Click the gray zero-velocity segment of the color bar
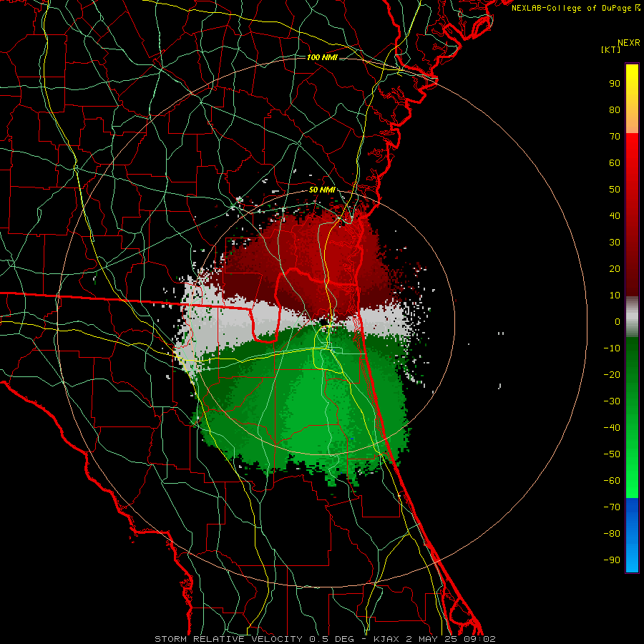The height and width of the screenshot is (644, 644). pyautogui.click(x=632, y=316)
